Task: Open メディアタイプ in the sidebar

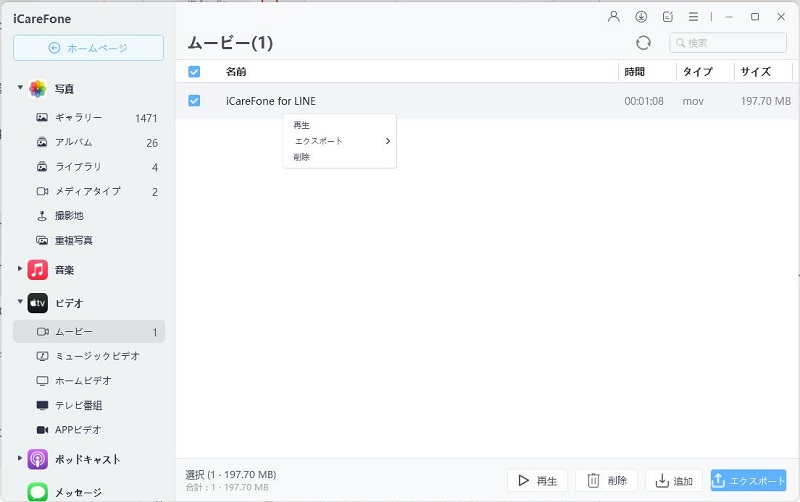Action: point(89,191)
